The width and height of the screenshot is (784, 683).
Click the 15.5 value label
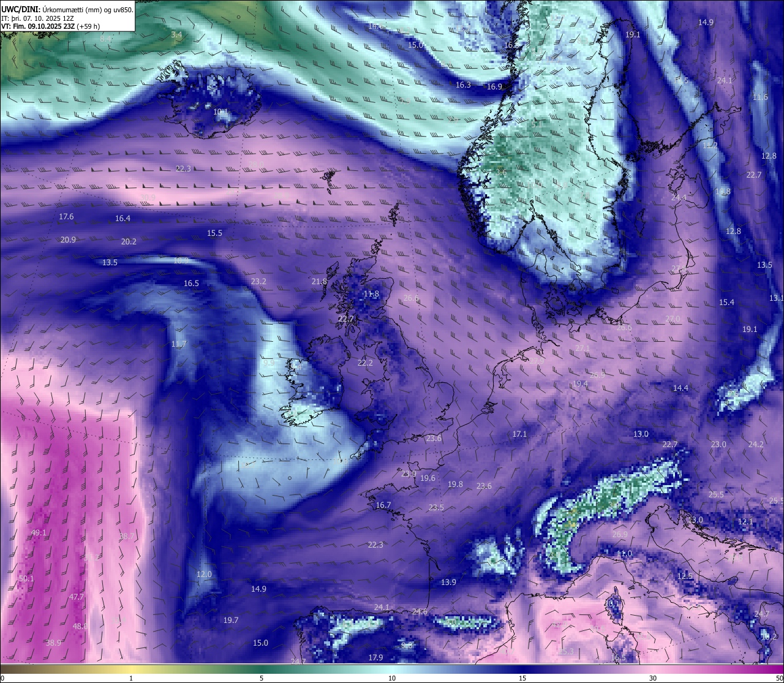click(214, 233)
